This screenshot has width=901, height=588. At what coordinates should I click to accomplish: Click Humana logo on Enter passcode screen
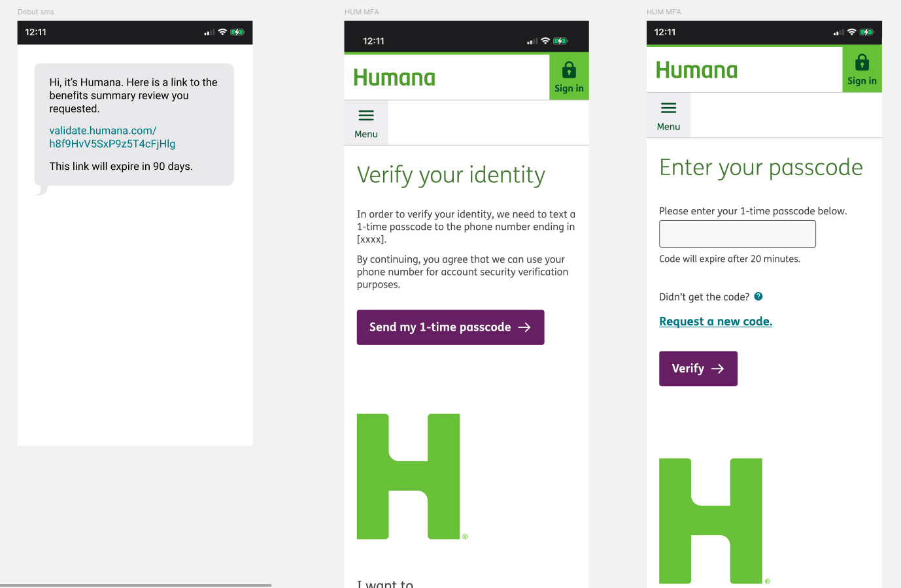[696, 71]
